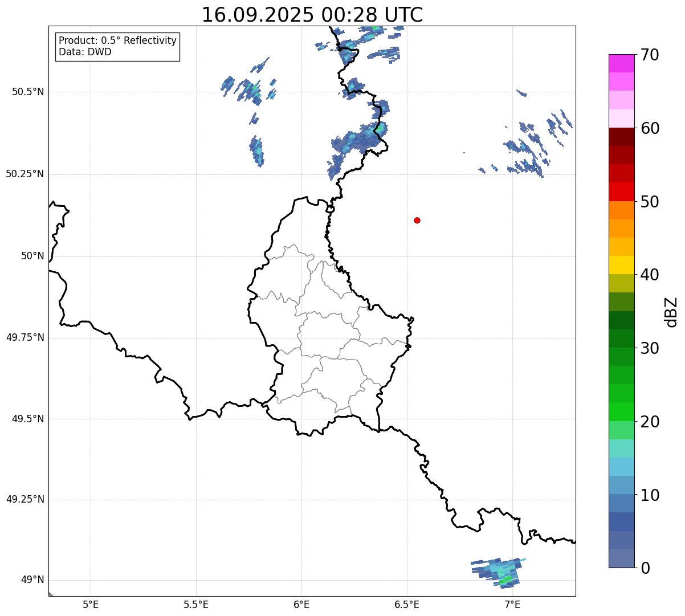Click the 5°E longitude label

[91, 605]
